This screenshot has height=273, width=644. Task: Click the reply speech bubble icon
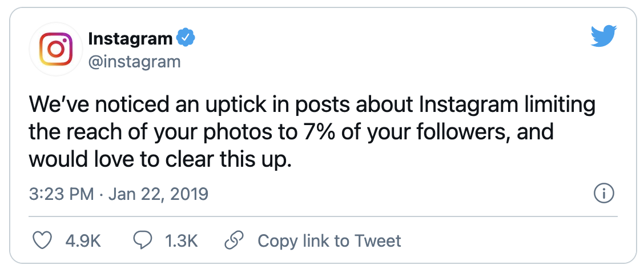(142, 240)
